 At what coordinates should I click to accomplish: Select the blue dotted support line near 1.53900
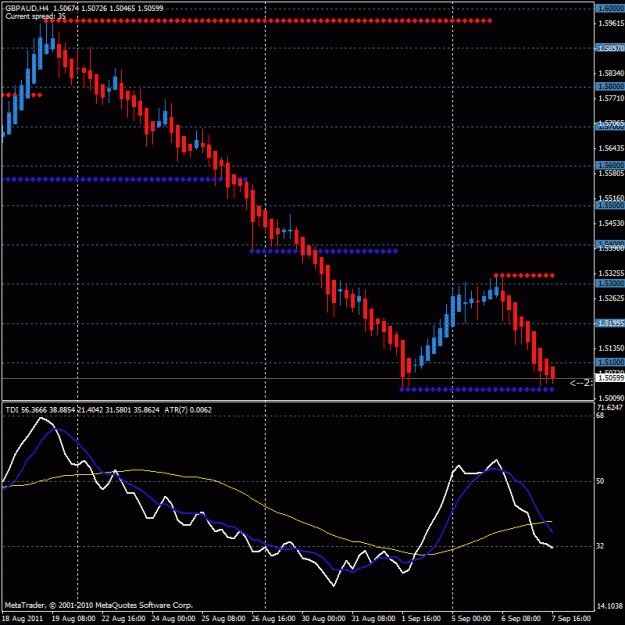click(x=323, y=252)
